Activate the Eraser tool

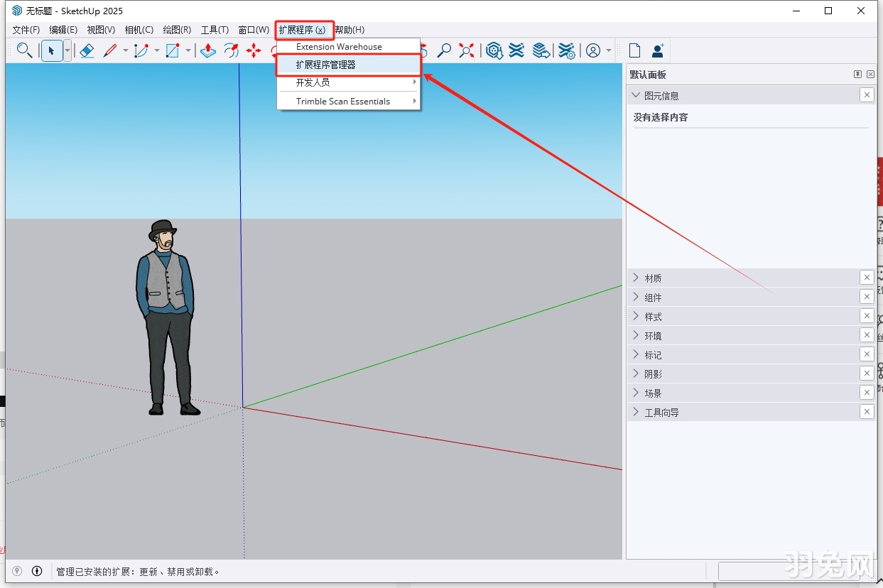(x=87, y=50)
